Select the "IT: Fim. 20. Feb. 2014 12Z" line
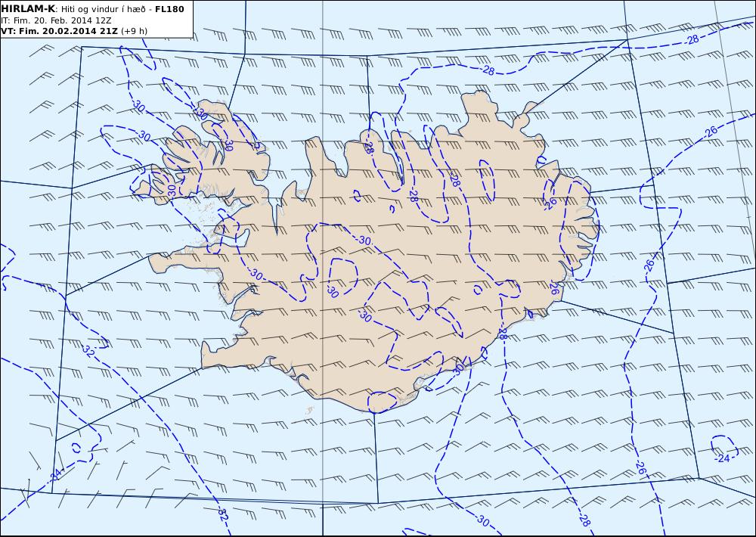The width and height of the screenshot is (756, 537). [x=56, y=20]
